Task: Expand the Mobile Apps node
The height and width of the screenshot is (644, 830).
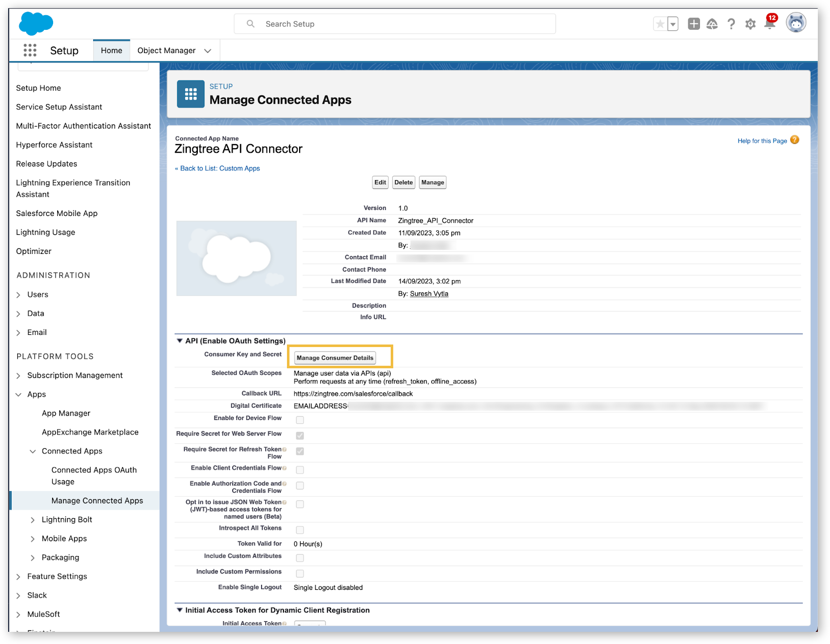Action: (x=33, y=539)
